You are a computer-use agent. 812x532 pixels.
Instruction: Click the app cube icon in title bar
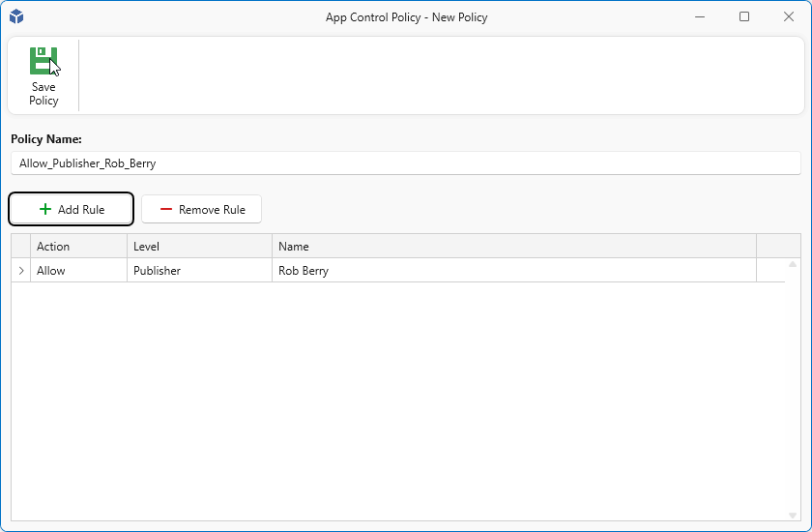tap(16, 16)
